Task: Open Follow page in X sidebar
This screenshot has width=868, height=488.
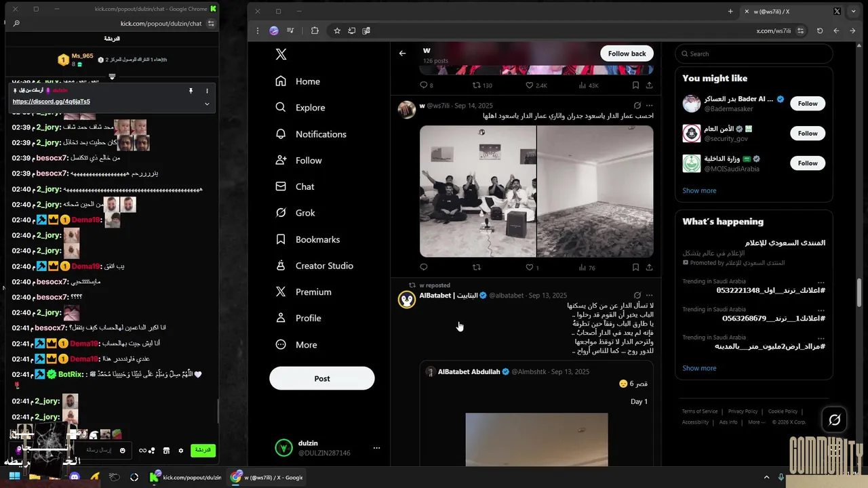Action: pyautogui.click(x=298, y=161)
